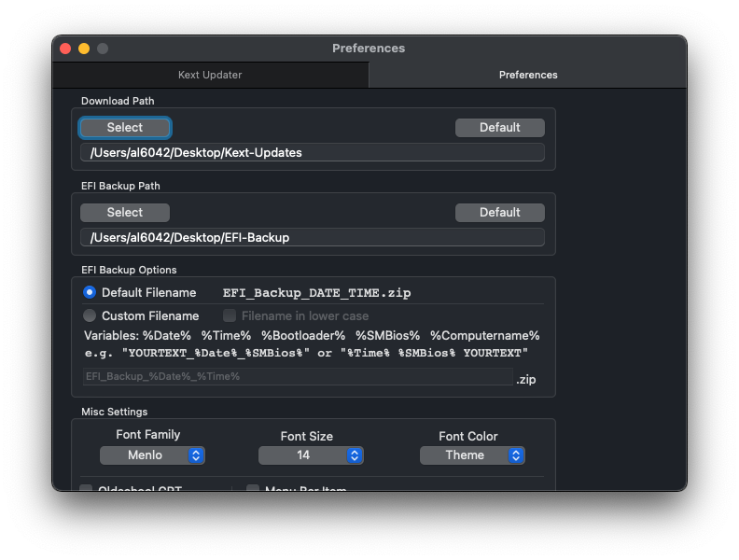Switch to the Preferences tab
Image resolution: width=739 pixels, height=560 pixels.
[x=528, y=75]
